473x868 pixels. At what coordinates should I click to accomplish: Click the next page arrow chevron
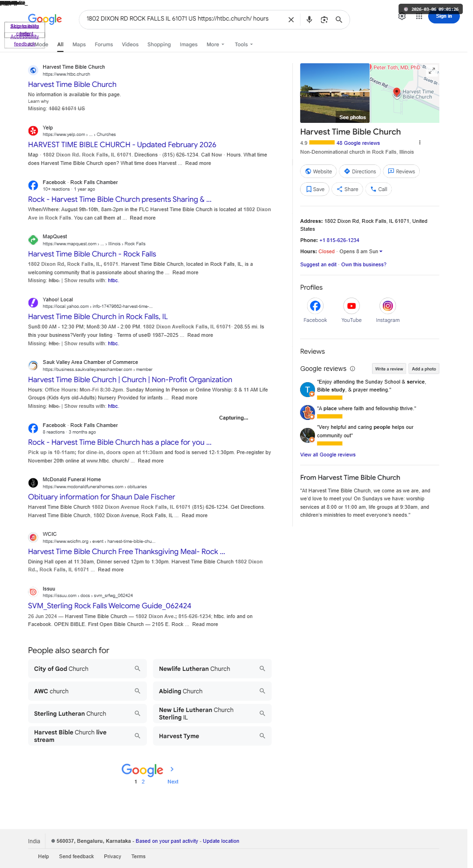pos(172,769)
